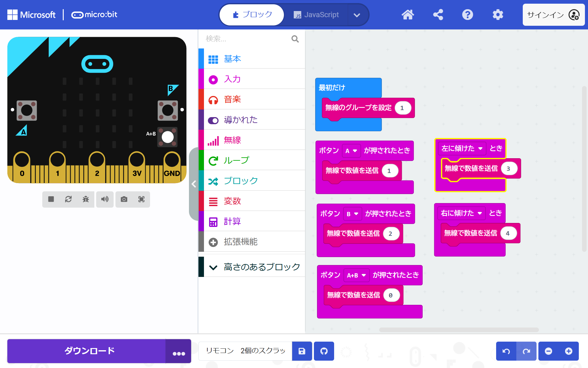
Task: Mute the simulator sound
Action: click(x=105, y=199)
